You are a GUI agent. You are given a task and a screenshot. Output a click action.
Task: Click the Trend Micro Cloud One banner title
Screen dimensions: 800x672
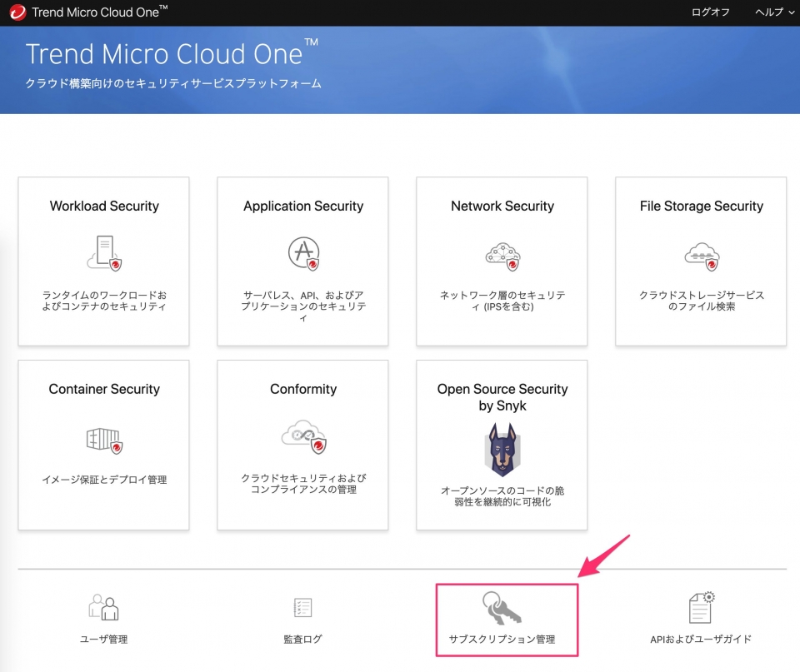pyautogui.click(x=165, y=53)
